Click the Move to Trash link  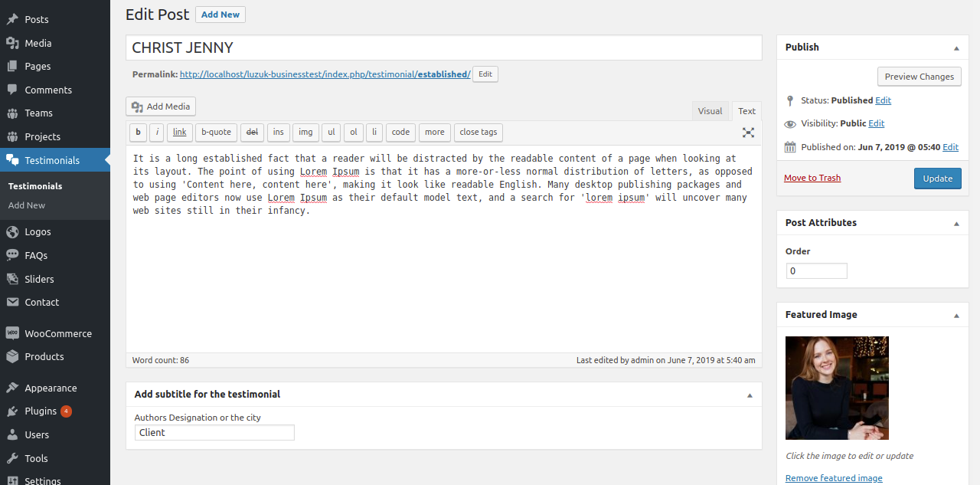[x=812, y=178]
